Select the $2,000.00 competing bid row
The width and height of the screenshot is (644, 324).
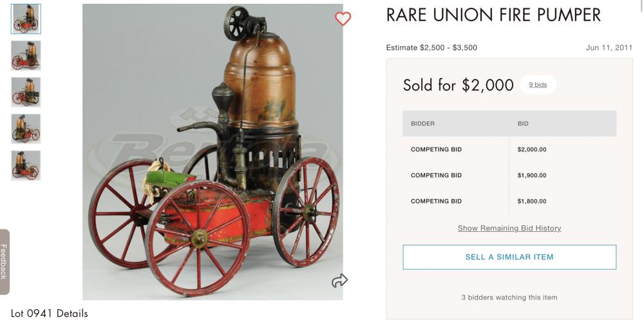[509, 149]
